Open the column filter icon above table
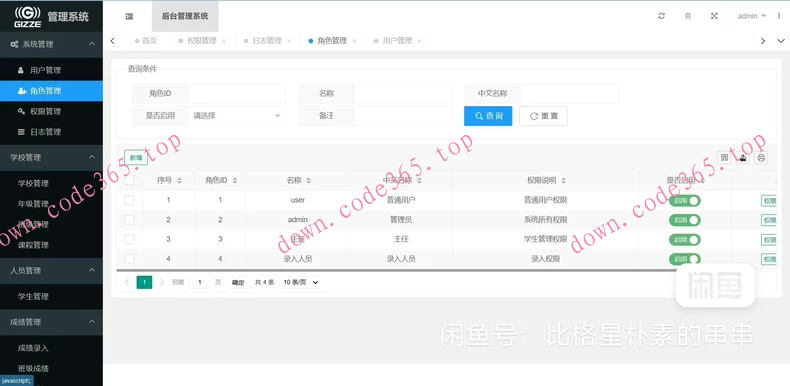This screenshot has width=790, height=386. point(725,158)
